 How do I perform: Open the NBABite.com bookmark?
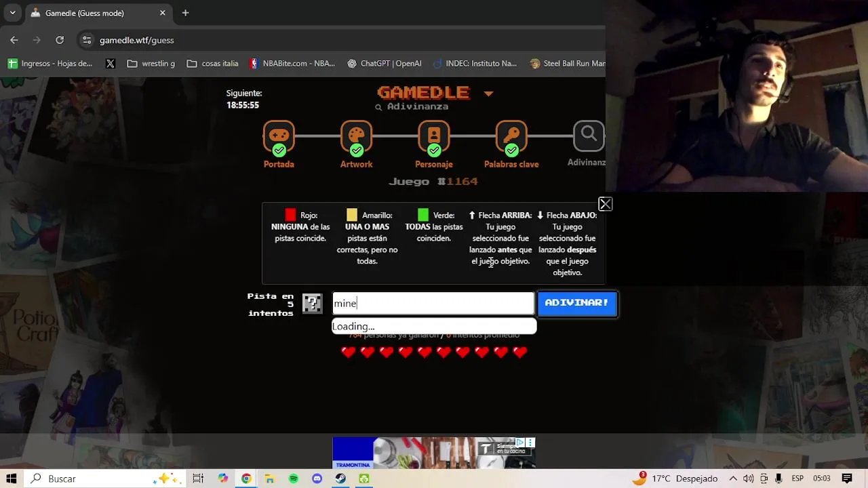(x=292, y=63)
